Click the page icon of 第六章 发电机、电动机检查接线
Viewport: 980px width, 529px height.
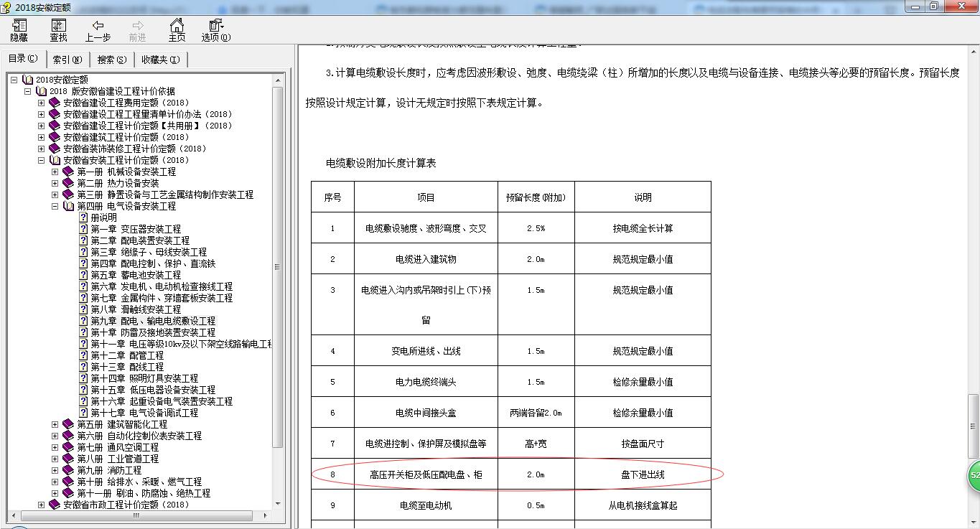(x=83, y=286)
